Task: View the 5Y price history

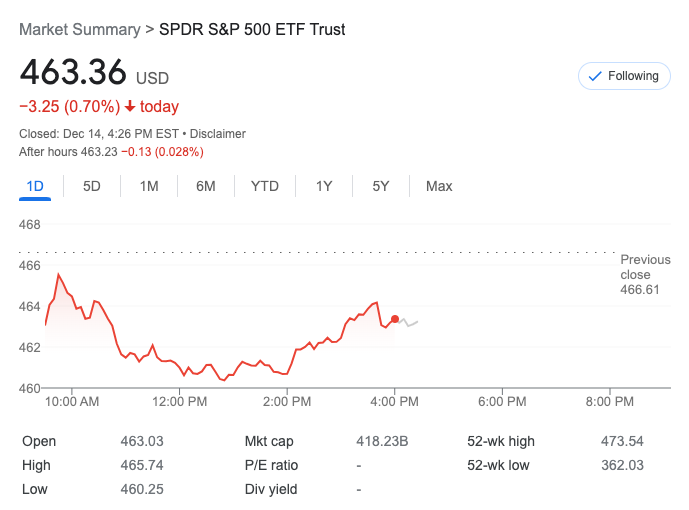Action: [x=381, y=186]
